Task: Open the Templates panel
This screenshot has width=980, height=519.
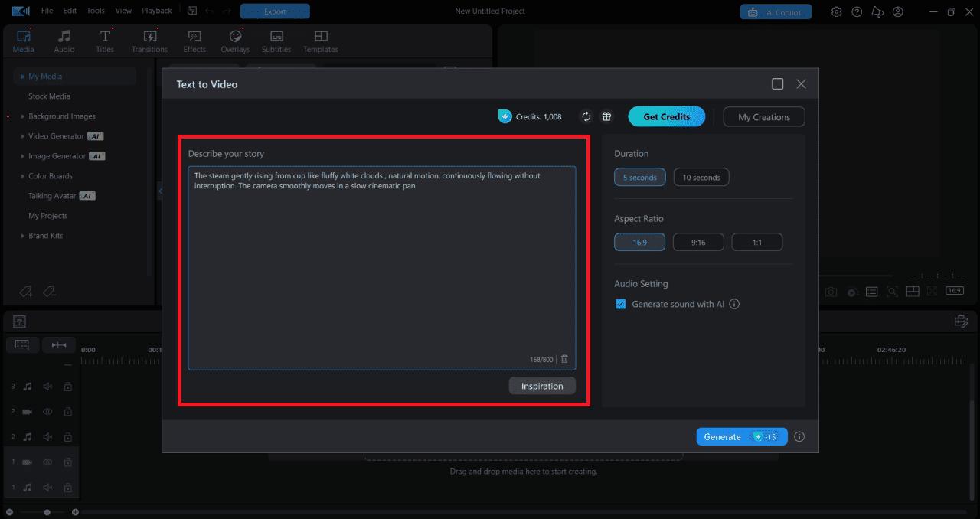Action: click(x=320, y=40)
